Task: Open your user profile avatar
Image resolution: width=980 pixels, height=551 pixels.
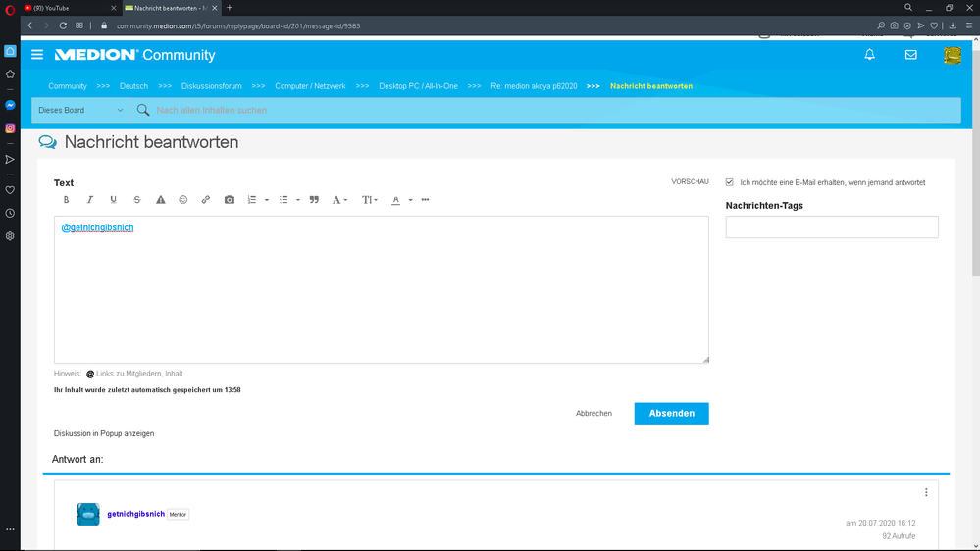Action: tap(952, 55)
